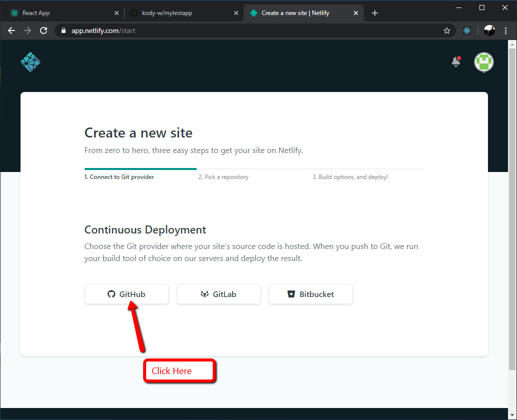Select the Create a new site Netlify tab

304,13
